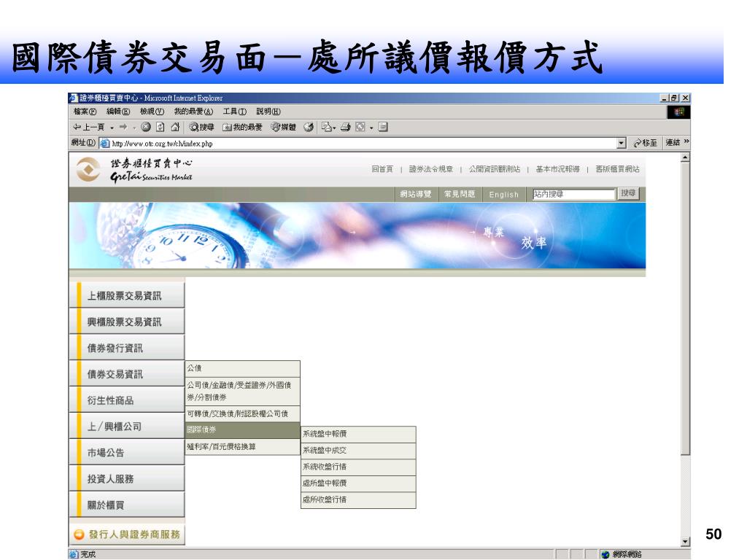
Task: Select 處所收盤行情 in the flyout
Action: tap(358, 499)
